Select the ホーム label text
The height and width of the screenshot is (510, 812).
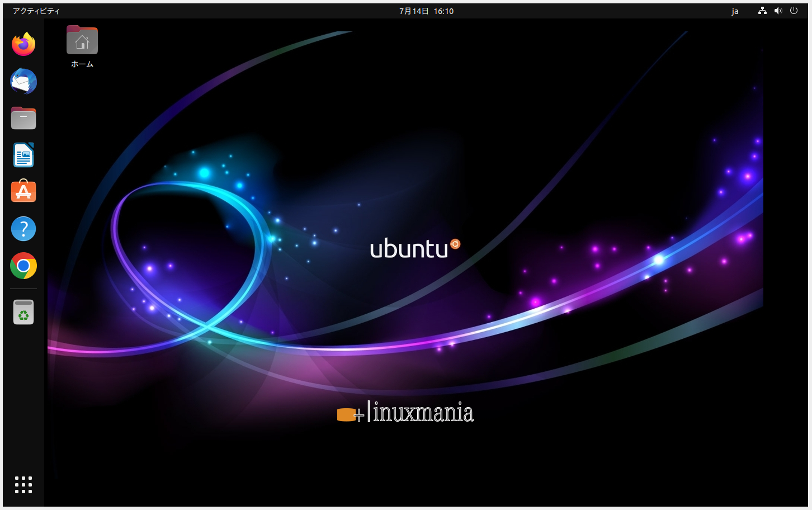click(82, 64)
